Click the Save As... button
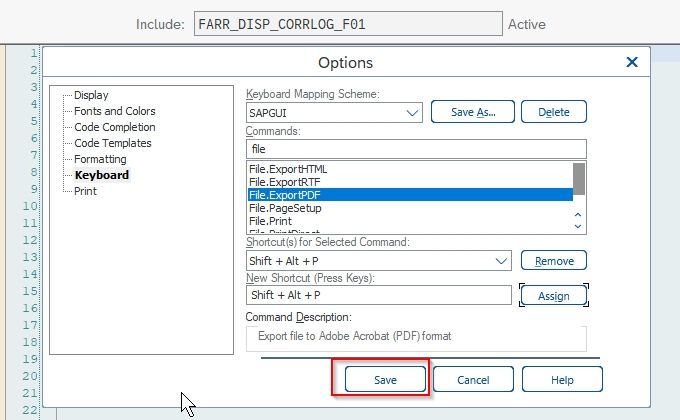The image size is (680, 420). pyautogui.click(x=473, y=112)
